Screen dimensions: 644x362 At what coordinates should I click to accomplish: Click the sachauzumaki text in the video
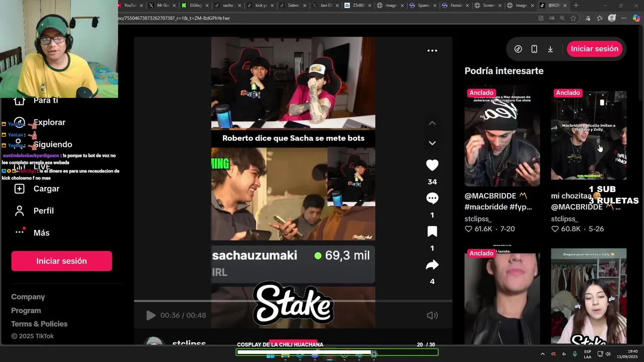click(255, 255)
